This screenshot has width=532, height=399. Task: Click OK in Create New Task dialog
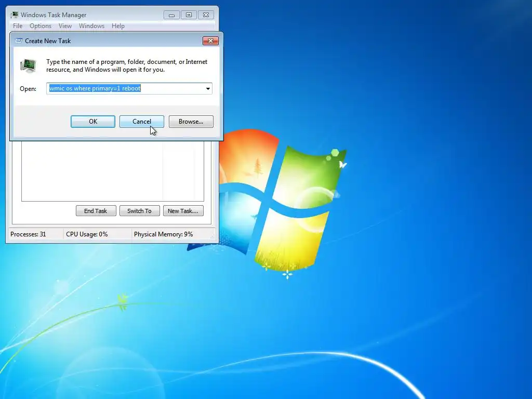coord(93,122)
